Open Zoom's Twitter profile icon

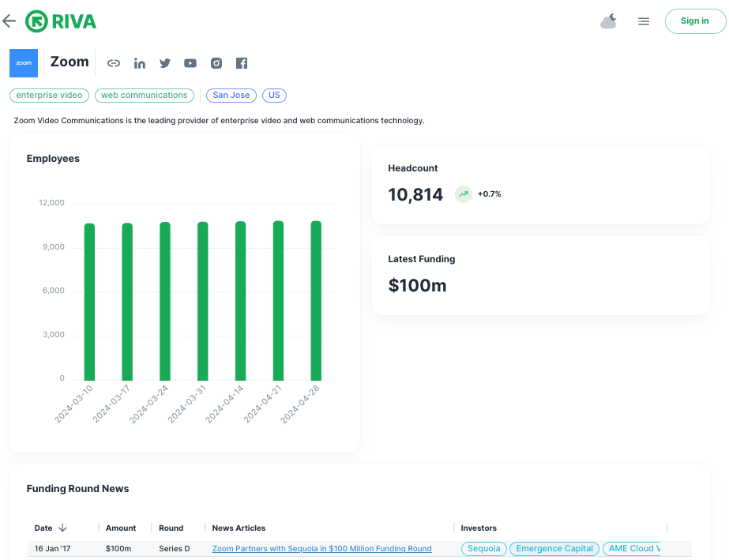[x=165, y=63]
